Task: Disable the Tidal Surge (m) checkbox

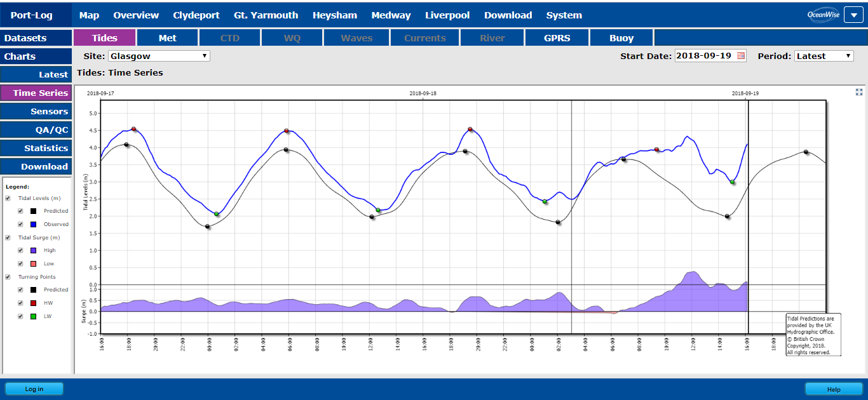Action: [8, 237]
